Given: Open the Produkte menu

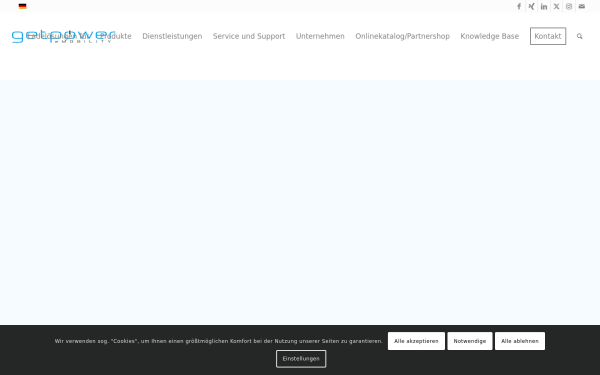Looking at the screenshot, I should (116, 36).
